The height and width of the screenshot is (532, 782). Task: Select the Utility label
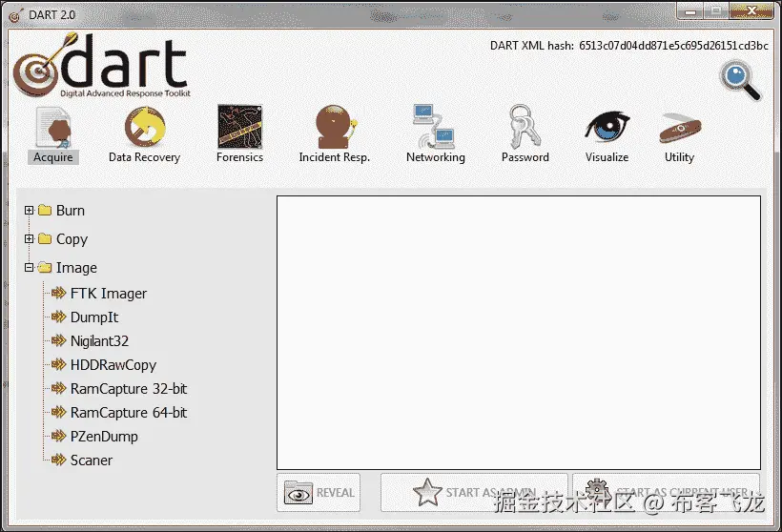tap(679, 157)
